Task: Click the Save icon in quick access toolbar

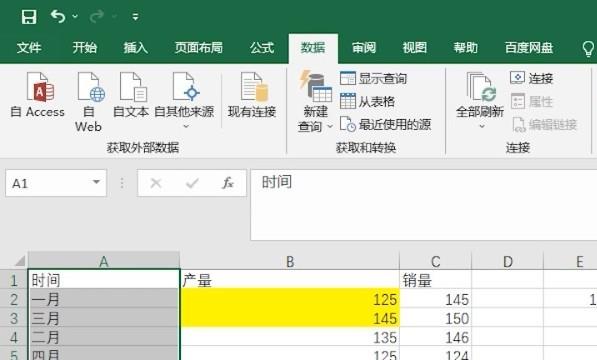Action: [29, 17]
